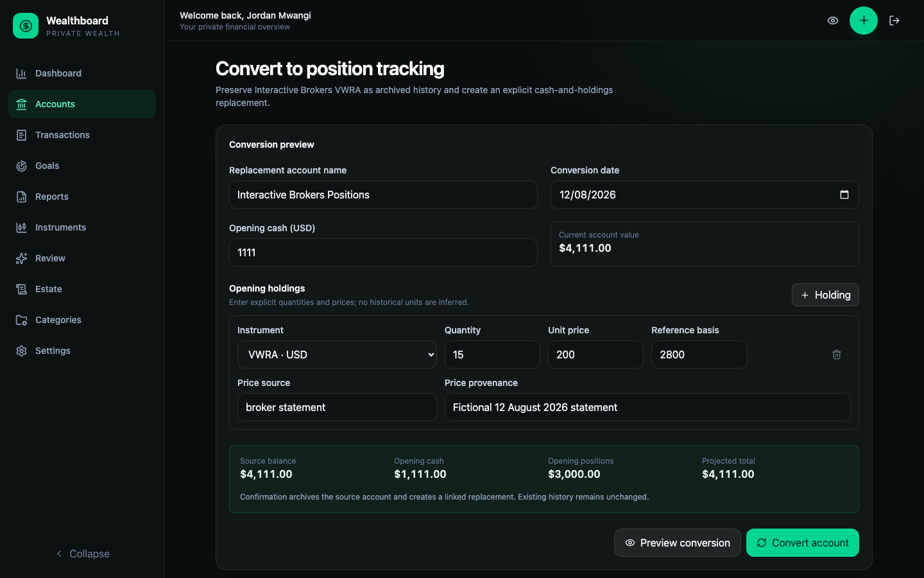Open the Settings menu item
The height and width of the screenshot is (578, 924).
pos(81,351)
